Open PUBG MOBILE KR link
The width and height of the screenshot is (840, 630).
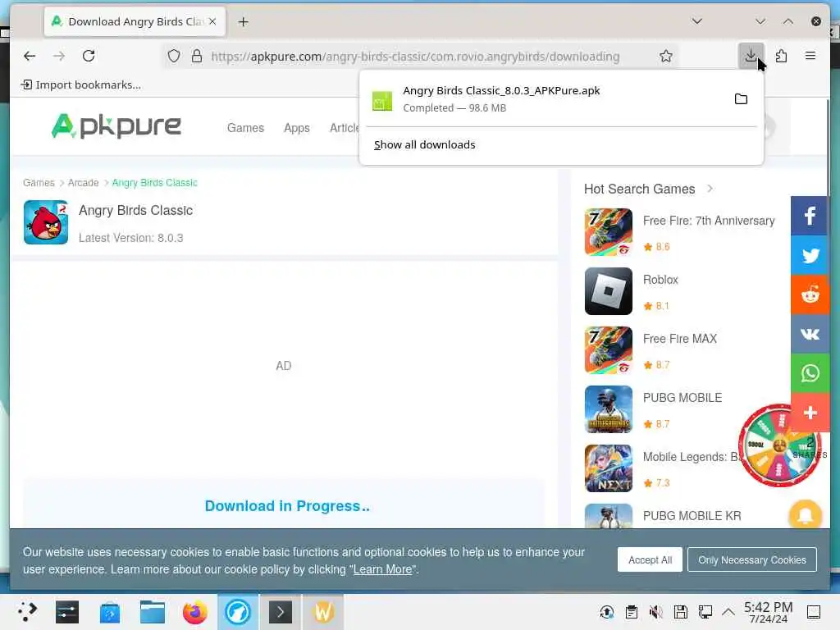coord(692,516)
